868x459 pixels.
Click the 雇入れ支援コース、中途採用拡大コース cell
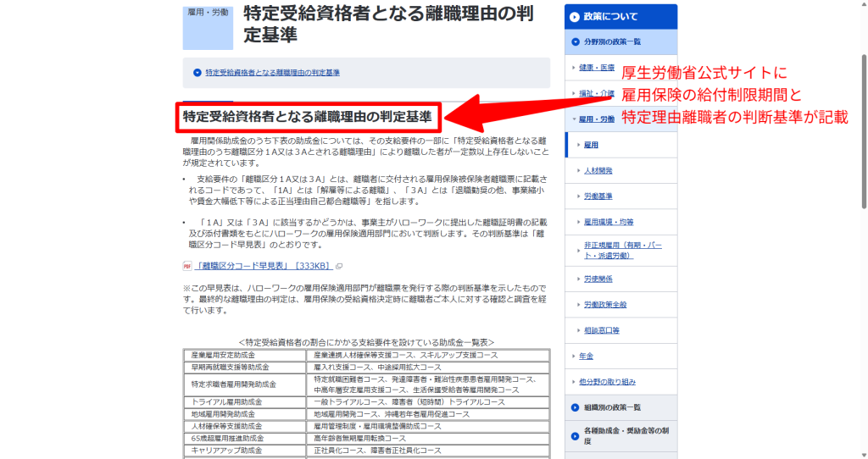tap(428, 368)
